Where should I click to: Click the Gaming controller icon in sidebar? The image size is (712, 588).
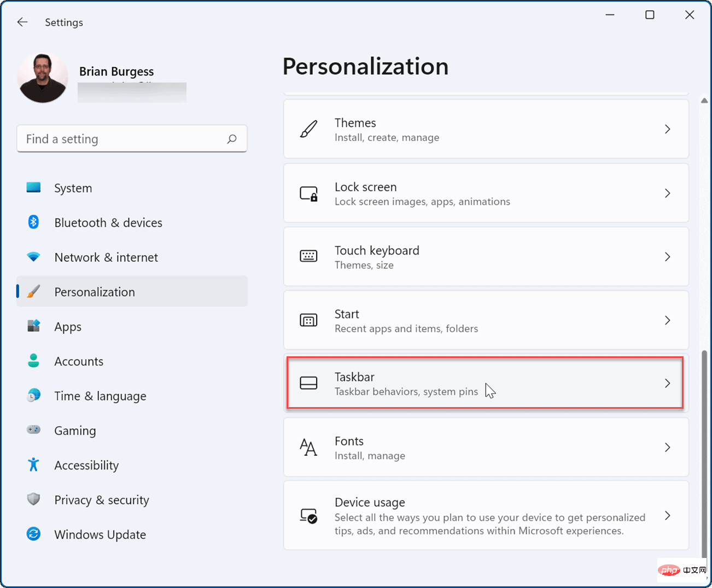tap(33, 430)
